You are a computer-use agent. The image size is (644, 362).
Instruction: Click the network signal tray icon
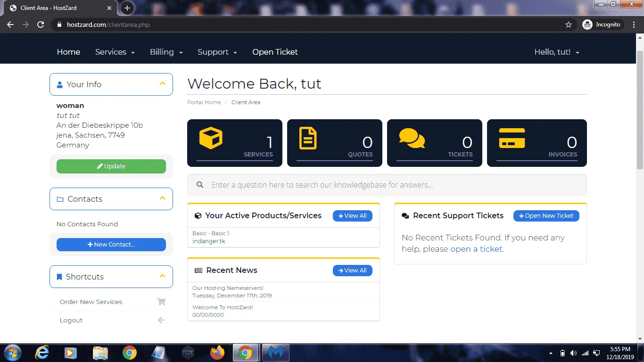coord(585,353)
